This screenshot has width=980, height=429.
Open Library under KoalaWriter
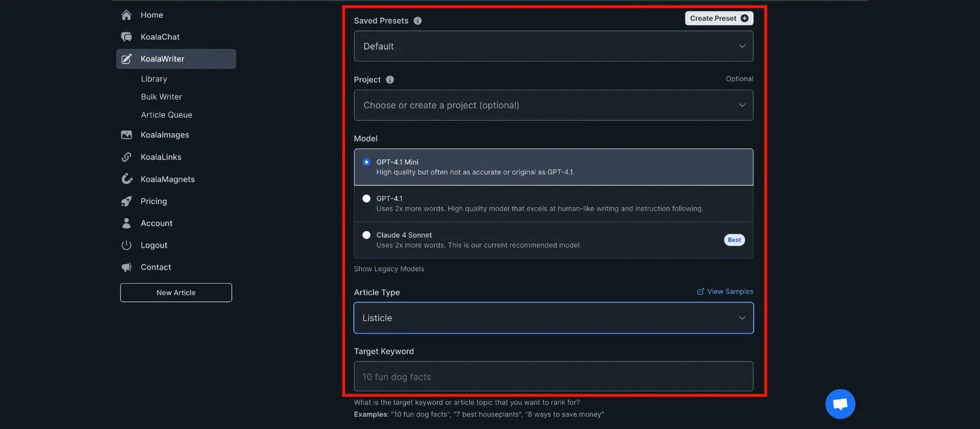[x=154, y=79]
